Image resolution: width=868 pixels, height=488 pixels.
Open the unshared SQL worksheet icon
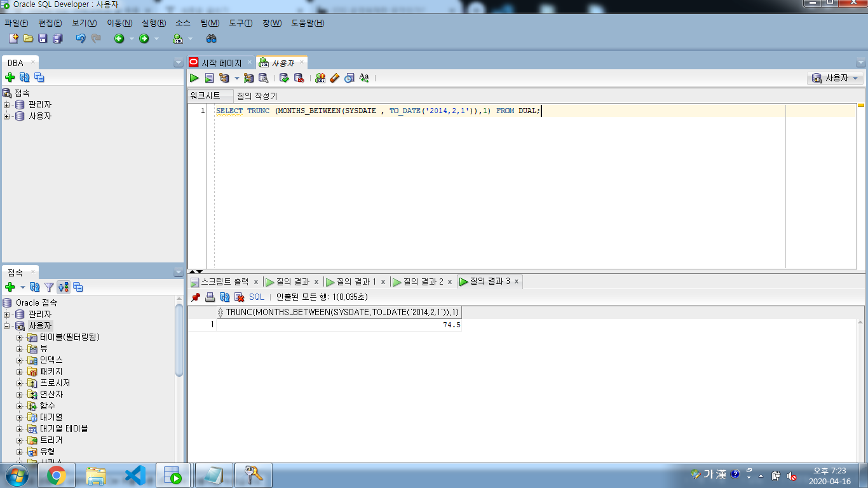pos(320,78)
